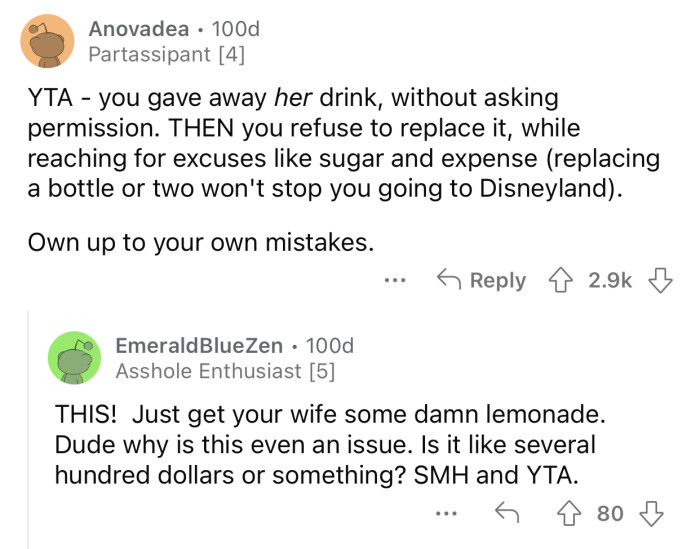
Task: Open EmeraldBlueZen's green avatar
Action: (75, 358)
